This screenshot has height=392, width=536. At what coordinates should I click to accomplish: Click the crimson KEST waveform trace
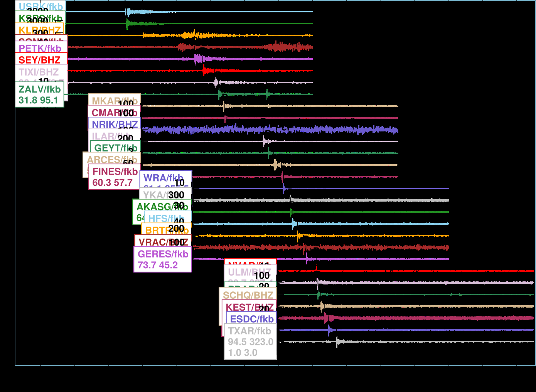pyautogui.click(x=406, y=318)
